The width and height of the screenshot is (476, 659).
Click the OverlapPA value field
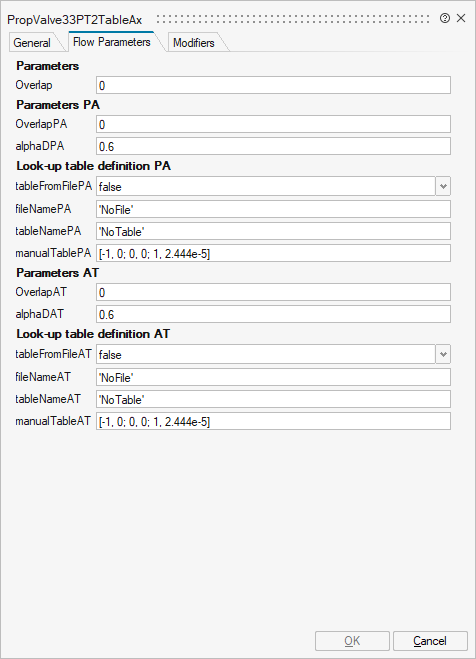point(274,124)
